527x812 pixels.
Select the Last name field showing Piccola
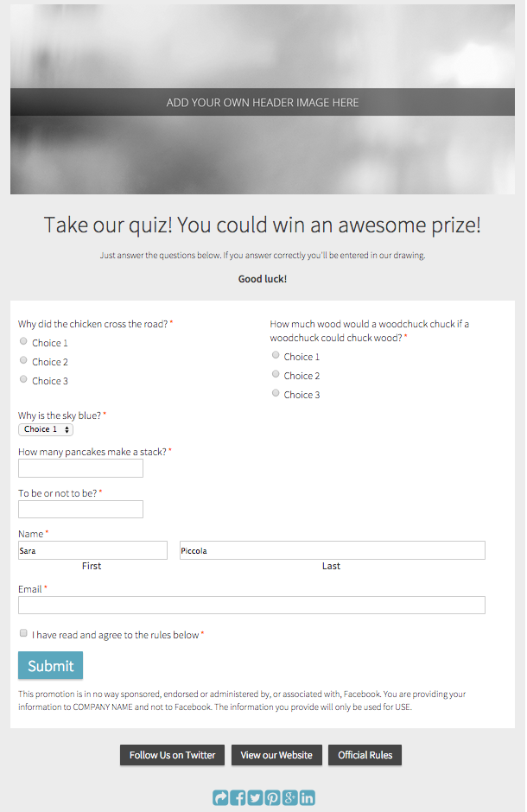click(x=331, y=549)
